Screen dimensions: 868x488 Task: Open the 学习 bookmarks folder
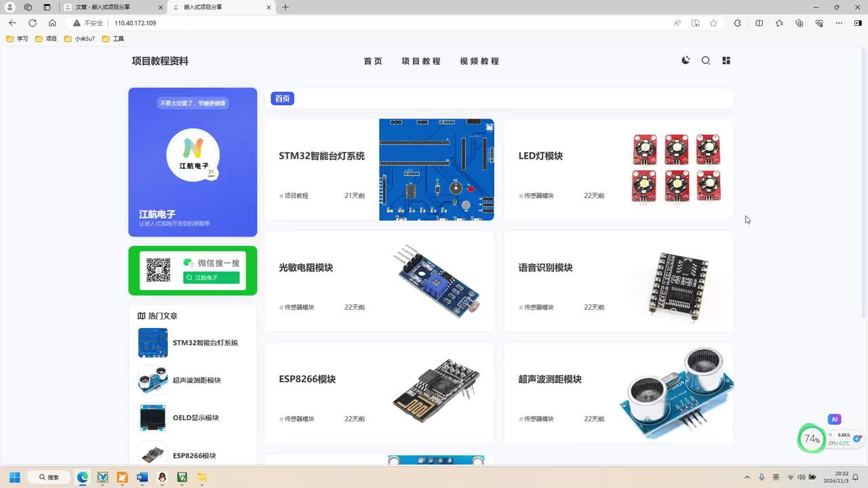[17, 39]
